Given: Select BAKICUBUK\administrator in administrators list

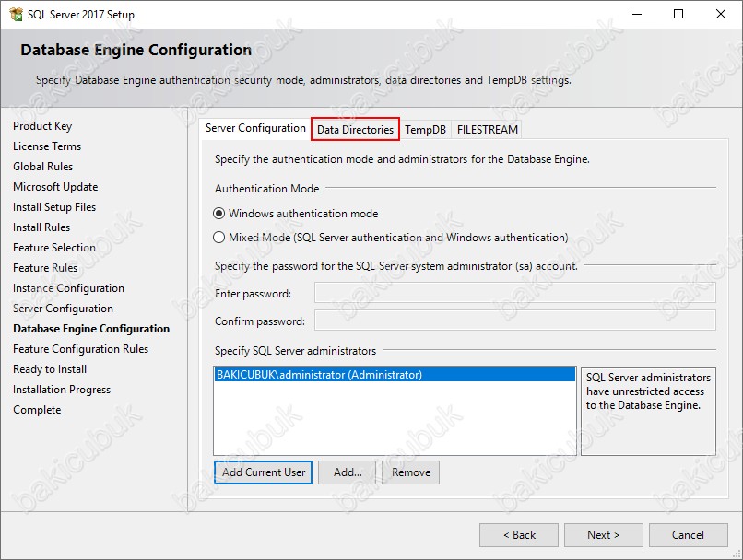Looking at the screenshot, I should 395,375.
